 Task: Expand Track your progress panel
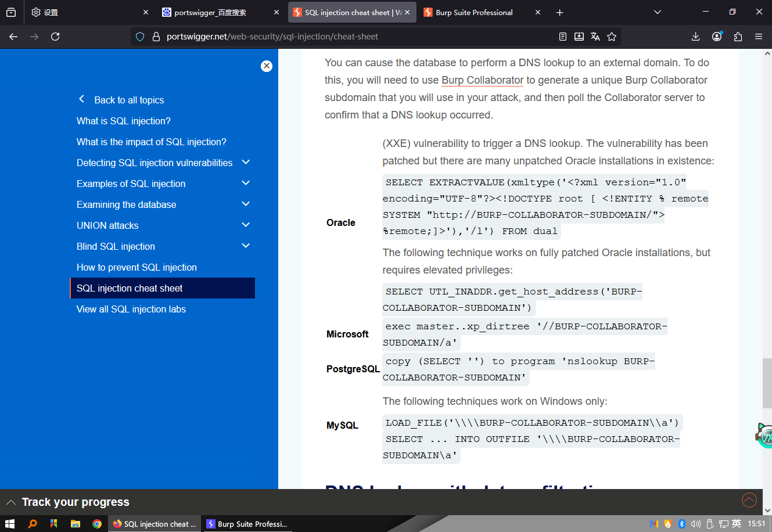(x=68, y=502)
